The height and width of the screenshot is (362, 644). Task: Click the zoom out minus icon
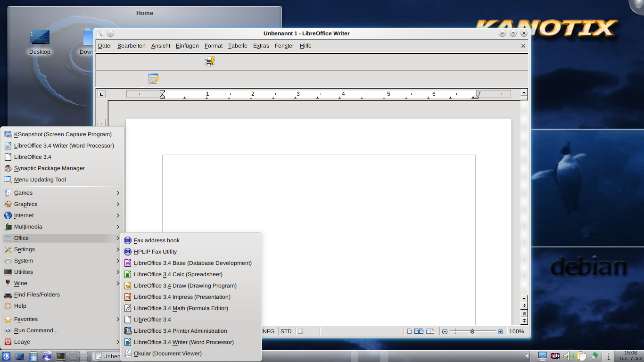click(445, 331)
